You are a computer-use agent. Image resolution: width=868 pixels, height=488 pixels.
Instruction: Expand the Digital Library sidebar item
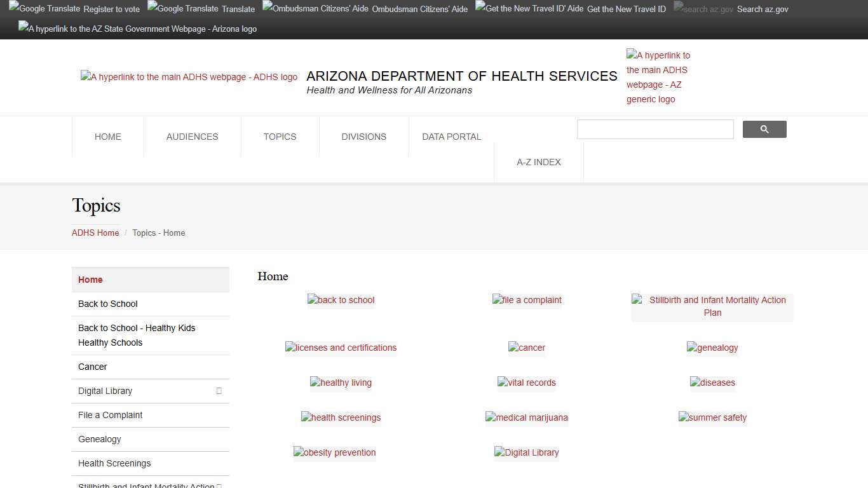pyautogui.click(x=219, y=391)
